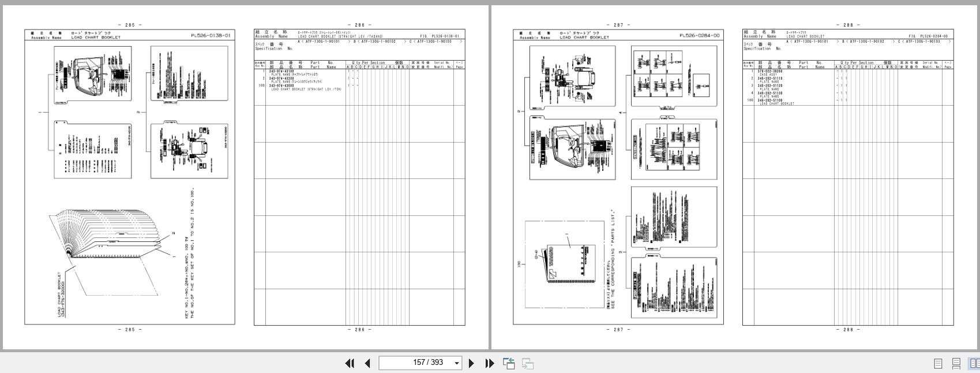Select part number 345-202-51110 on page 288
Image resolution: width=980 pixels, height=373 pixels.
pyautogui.click(x=770, y=79)
